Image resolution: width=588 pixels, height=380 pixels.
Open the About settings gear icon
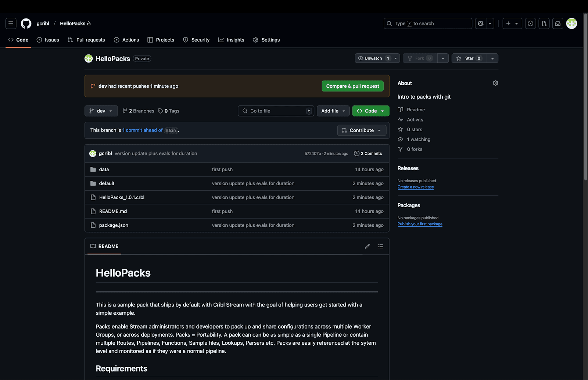point(495,83)
